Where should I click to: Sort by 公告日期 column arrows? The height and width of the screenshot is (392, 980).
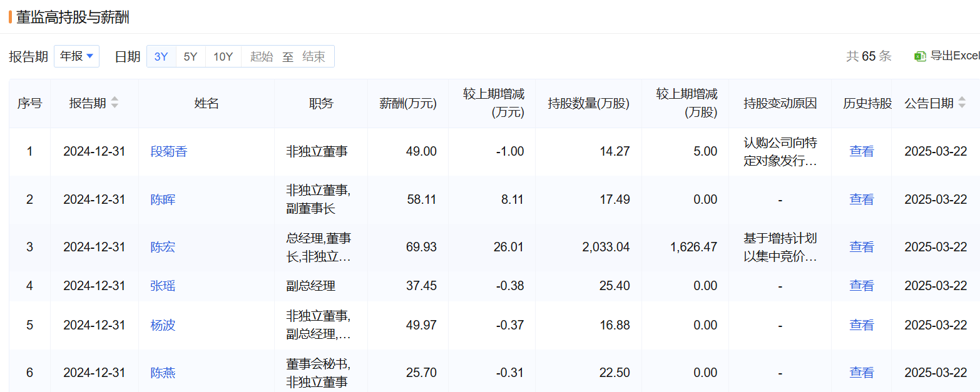pyautogui.click(x=962, y=103)
